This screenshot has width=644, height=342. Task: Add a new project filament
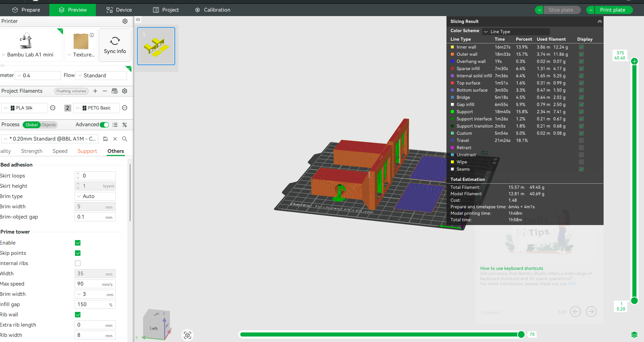[95, 91]
